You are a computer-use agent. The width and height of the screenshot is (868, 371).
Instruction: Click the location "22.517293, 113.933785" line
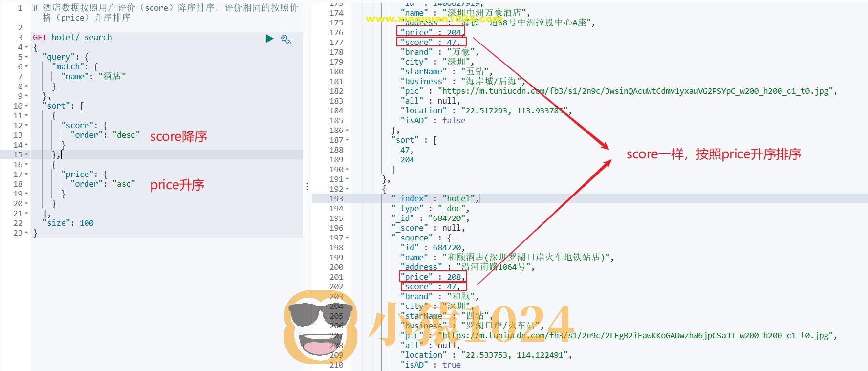486,110
